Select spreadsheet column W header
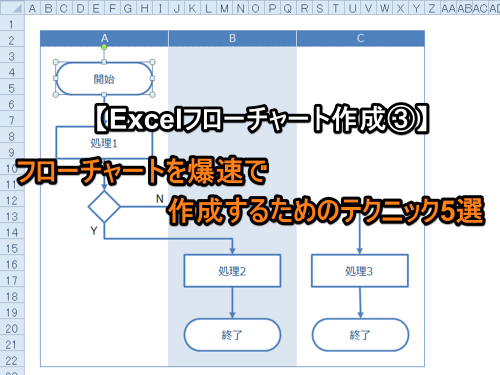Image resolution: width=500 pixels, height=375 pixels. pos(384,8)
